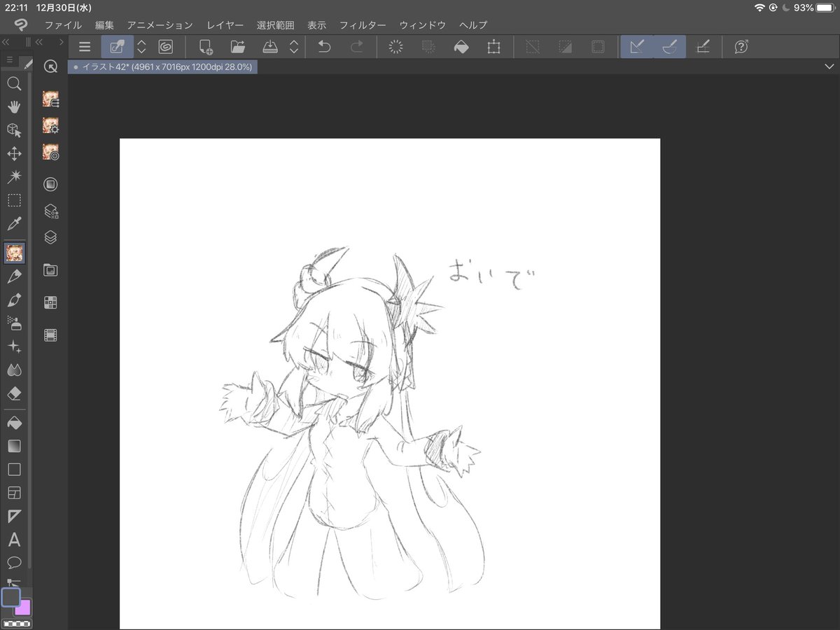Open the tool palette small hamburger menu
The image size is (840, 630).
pos(10,60)
